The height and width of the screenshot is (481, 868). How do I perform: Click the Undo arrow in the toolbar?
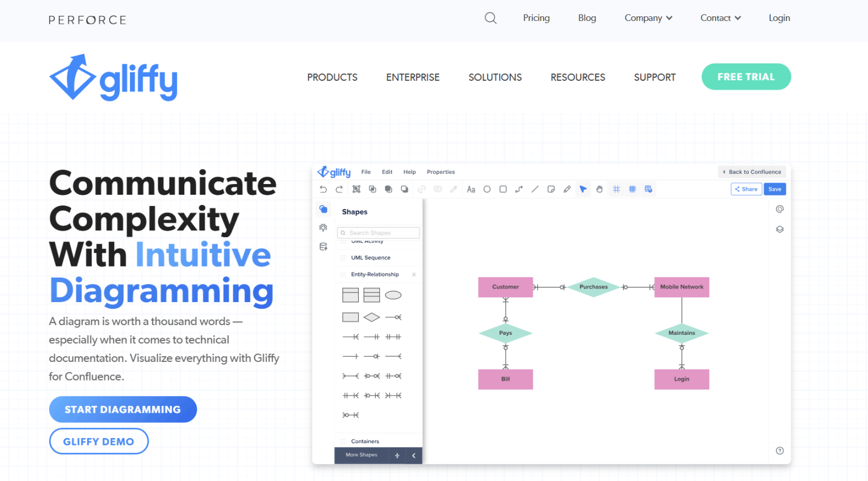coord(323,189)
